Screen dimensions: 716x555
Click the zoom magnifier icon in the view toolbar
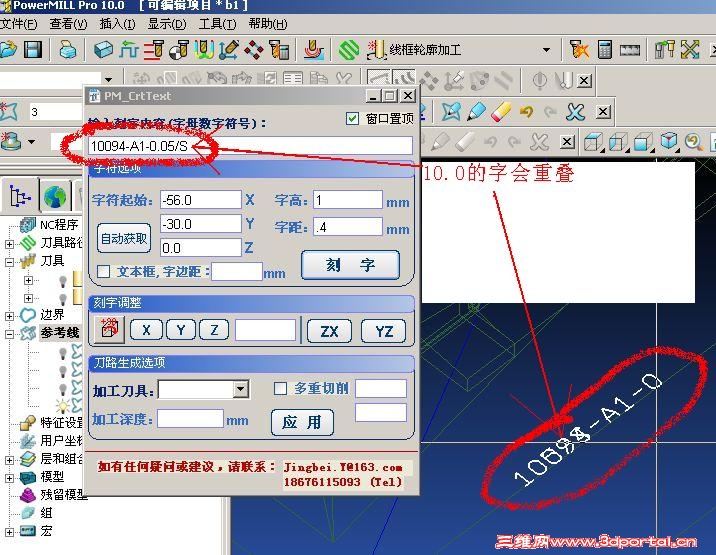(x=694, y=142)
